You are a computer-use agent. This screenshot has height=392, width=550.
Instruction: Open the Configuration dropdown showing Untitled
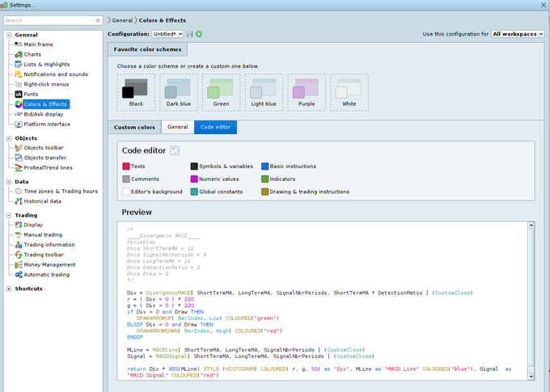pos(167,34)
